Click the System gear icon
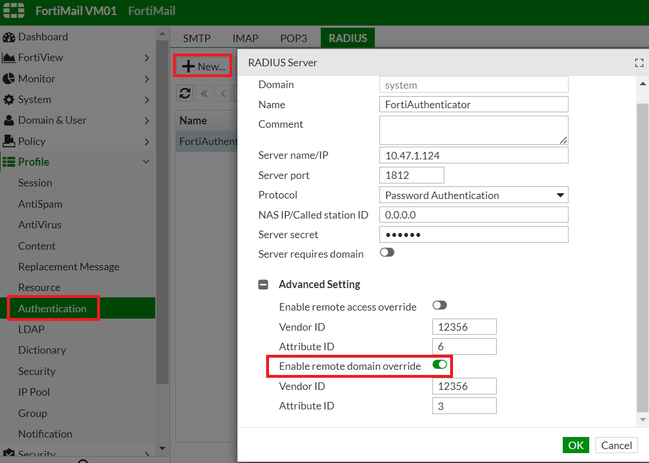Viewport: 649px width, 463px height. click(9, 100)
